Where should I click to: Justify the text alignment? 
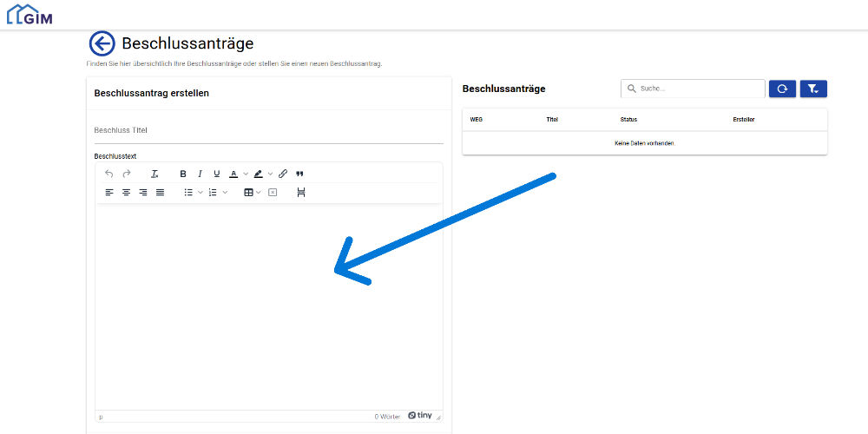[x=161, y=192]
